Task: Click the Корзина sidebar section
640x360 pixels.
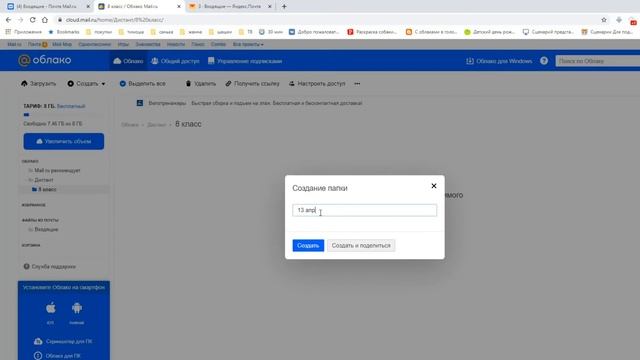Action: pyautogui.click(x=31, y=245)
